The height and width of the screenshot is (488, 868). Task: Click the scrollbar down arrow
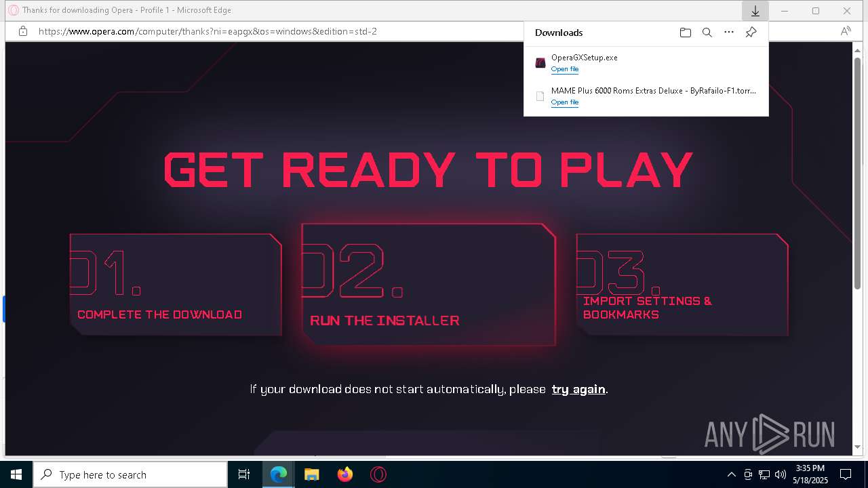(858, 447)
